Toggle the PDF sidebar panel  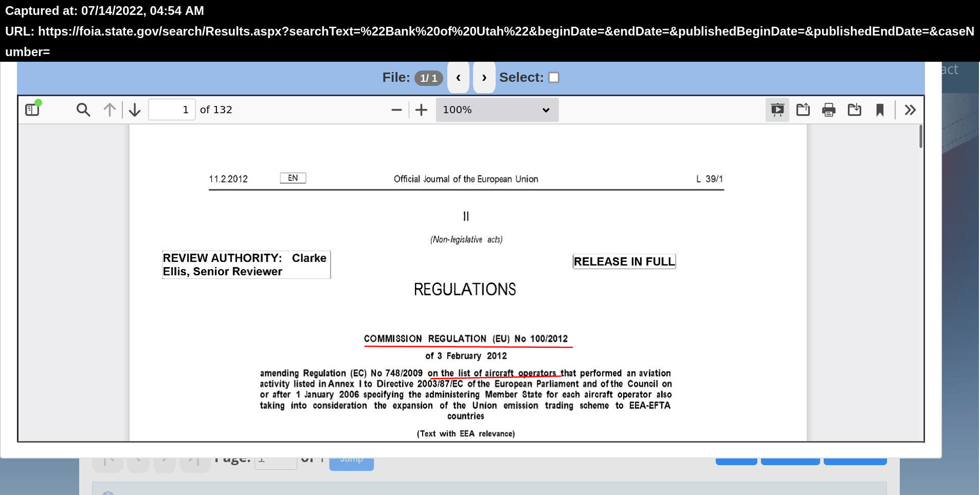click(x=32, y=110)
